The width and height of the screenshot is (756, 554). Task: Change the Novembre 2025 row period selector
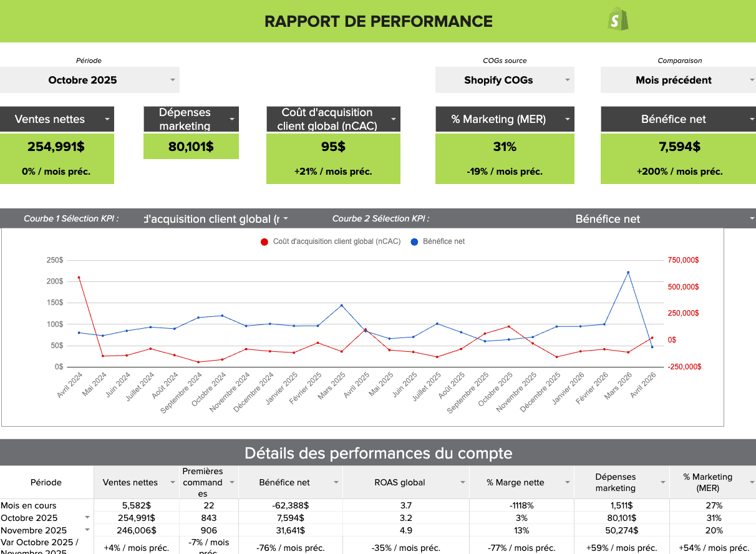click(87, 530)
